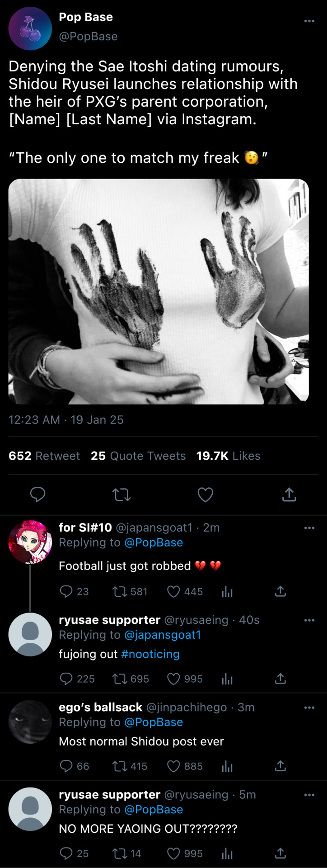327x868 pixels.
Task: Reply to the main Pop Base tweet
Action: 37,495
